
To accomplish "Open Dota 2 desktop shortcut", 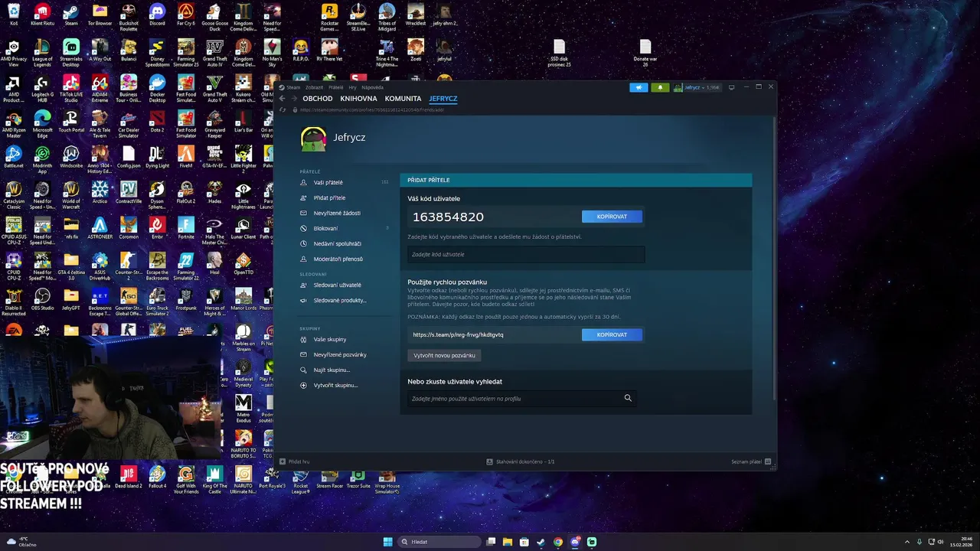I will tap(157, 122).
